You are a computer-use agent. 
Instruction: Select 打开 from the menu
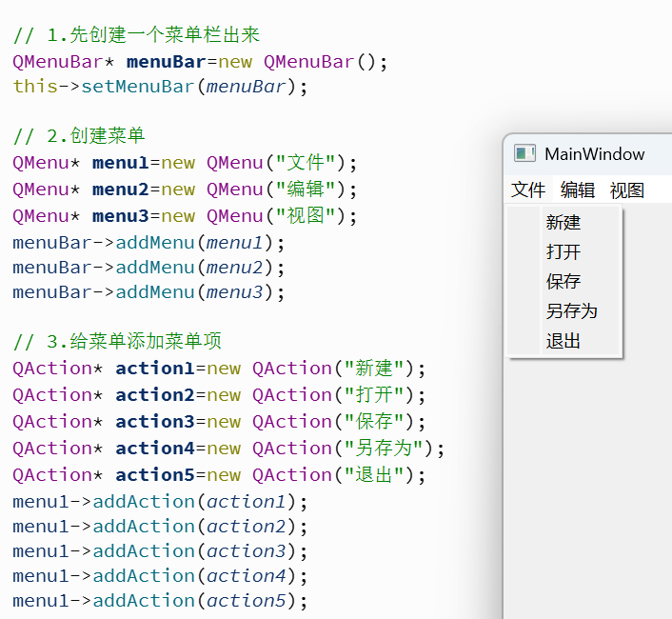click(x=563, y=252)
